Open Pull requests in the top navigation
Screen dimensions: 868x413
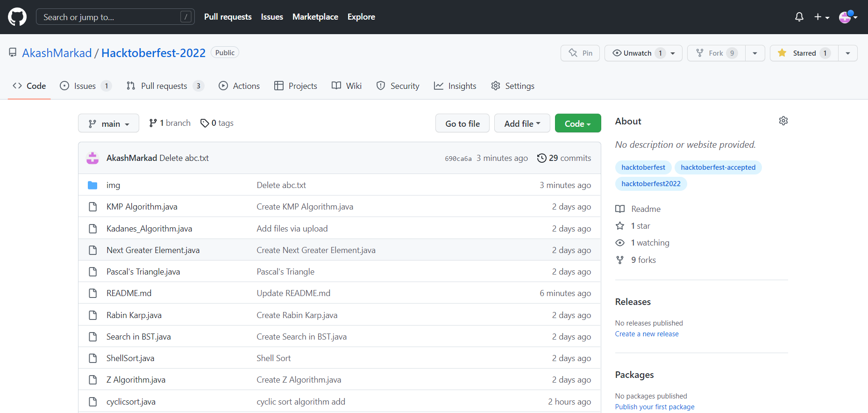coord(228,17)
